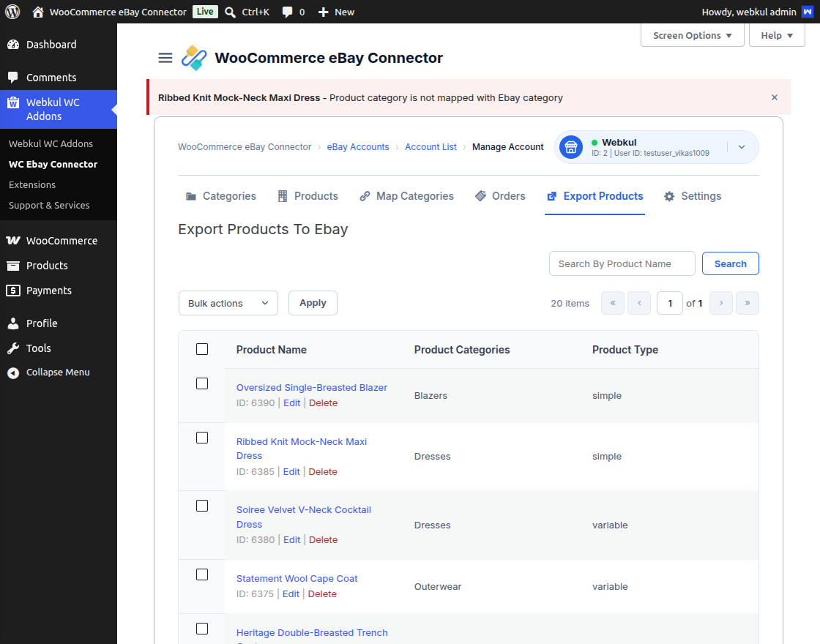Check the Ribbed Knit Mock-Neck Maxi Dress checkbox
820x644 pixels.
[x=202, y=438]
